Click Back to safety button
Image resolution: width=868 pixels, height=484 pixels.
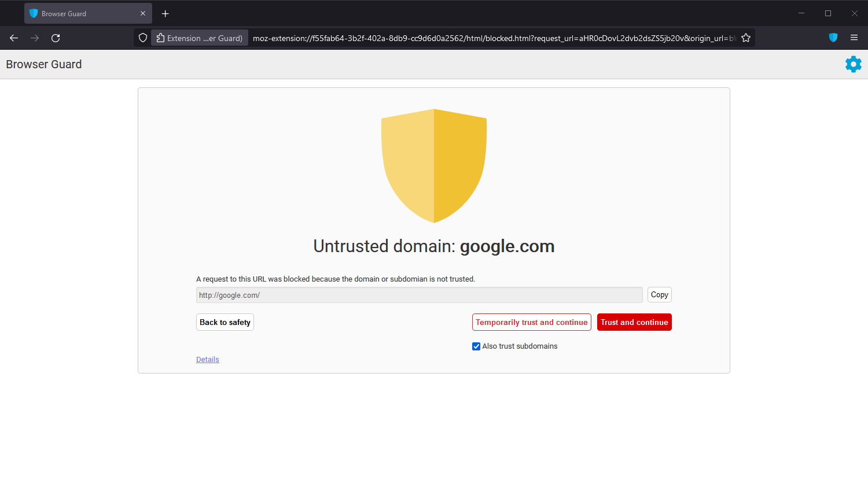pos(225,322)
